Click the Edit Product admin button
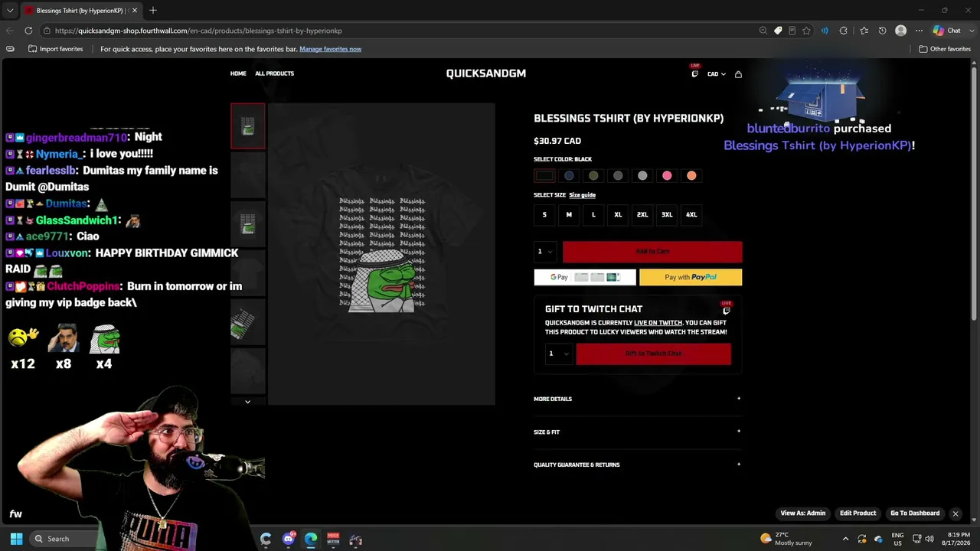The height and width of the screenshot is (551, 980). pyautogui.click(x=857, y=514)
